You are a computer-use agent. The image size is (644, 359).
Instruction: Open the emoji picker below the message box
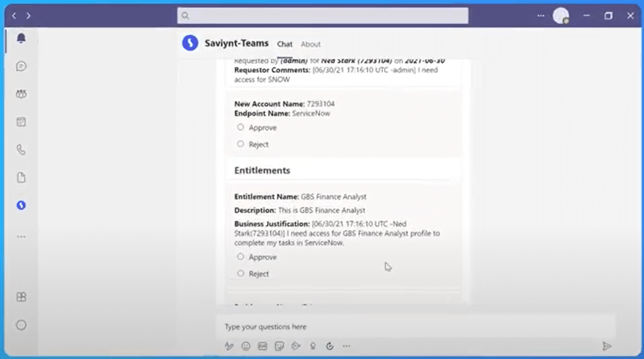point(245,346)
